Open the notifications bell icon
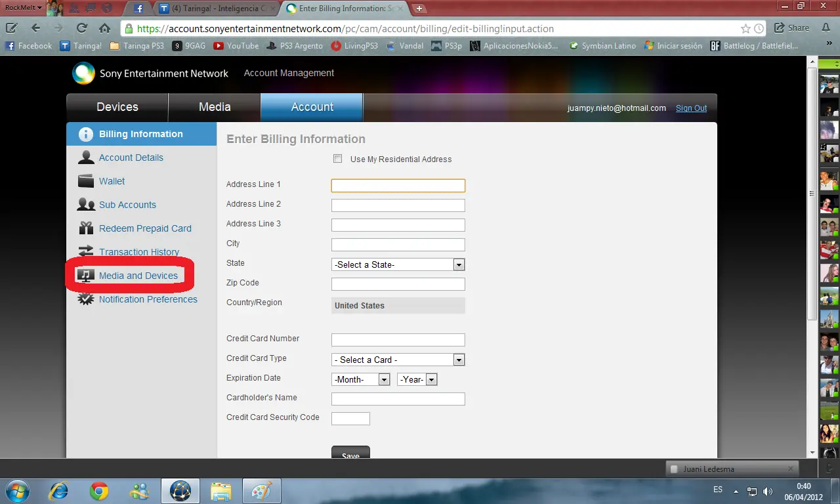 pyautogui.click(x=827, y=28)
